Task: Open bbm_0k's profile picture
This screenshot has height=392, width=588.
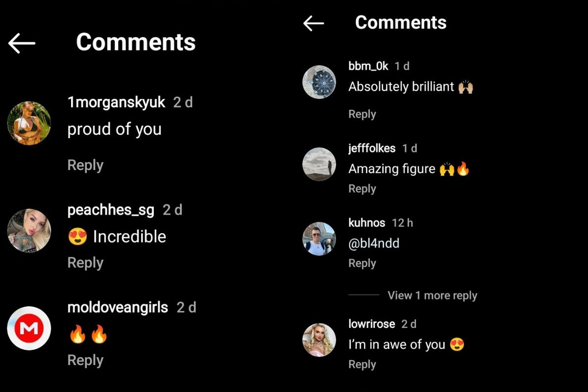Action: tap(319, 82)
